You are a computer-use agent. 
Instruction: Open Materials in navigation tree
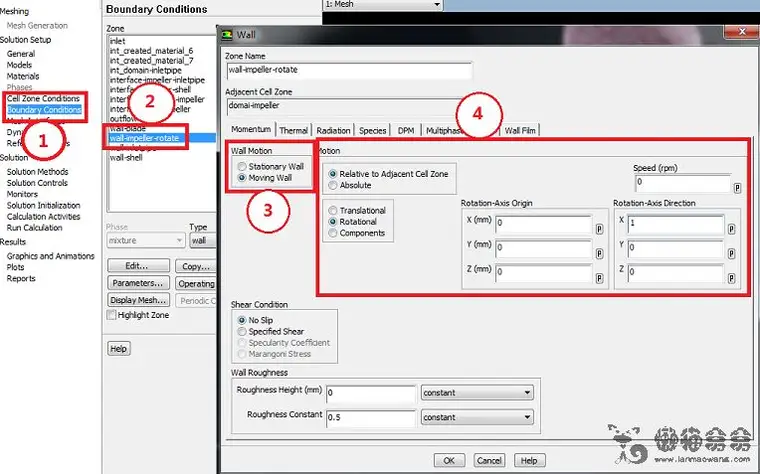point(23,76)
